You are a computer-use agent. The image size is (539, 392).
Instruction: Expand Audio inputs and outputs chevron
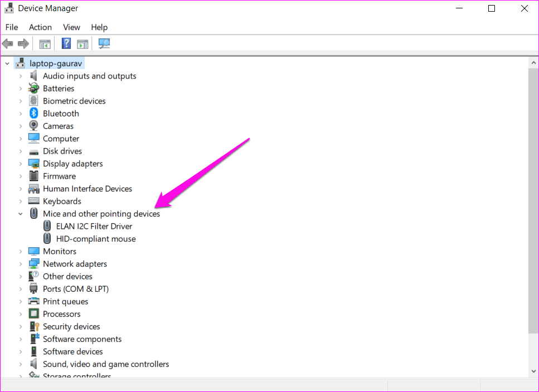21,76
